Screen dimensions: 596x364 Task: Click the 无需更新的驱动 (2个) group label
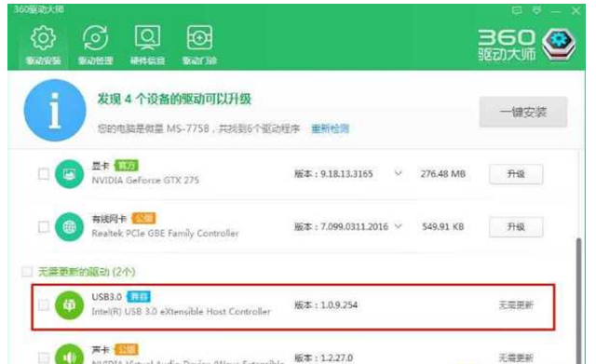pos(87,272)
